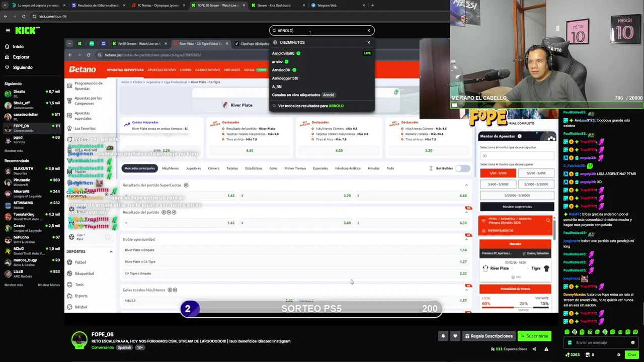644x362 pixels.
Task: Open a new browser tab
Action: [372, 6]
